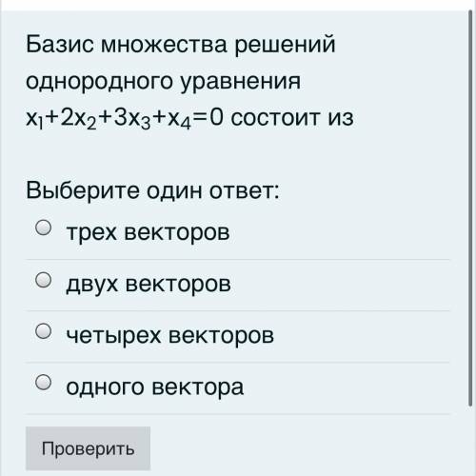
Task: Click the divider line below "четырех векторов"
Action: coord(238,362)
